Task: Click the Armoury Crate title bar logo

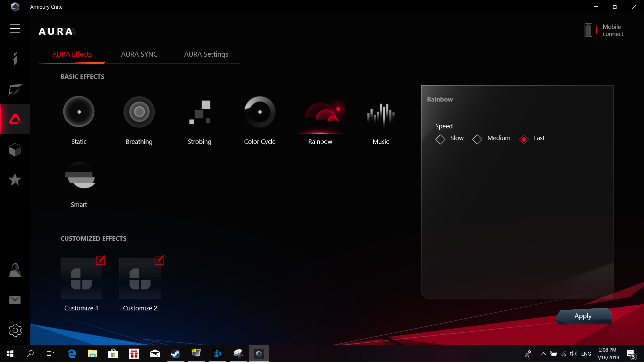Action: point(15,7)
